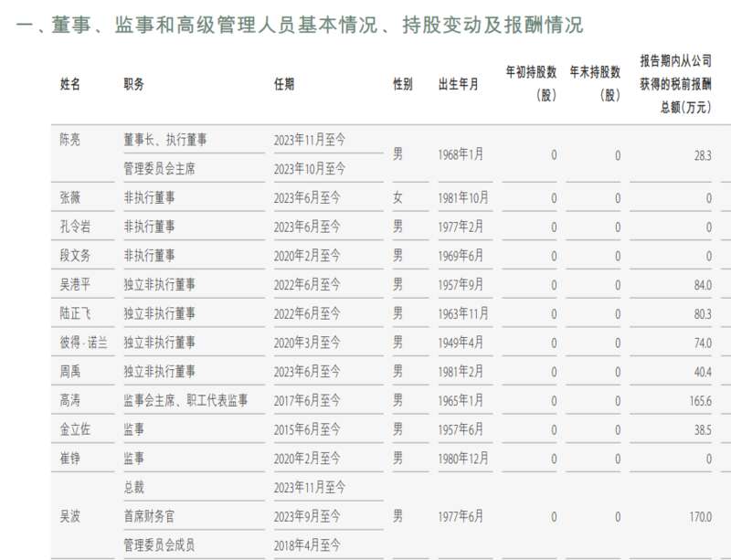Click the gender cell 女
The height and width of the screenshot is (560, 731).
(x=397, y=197)
